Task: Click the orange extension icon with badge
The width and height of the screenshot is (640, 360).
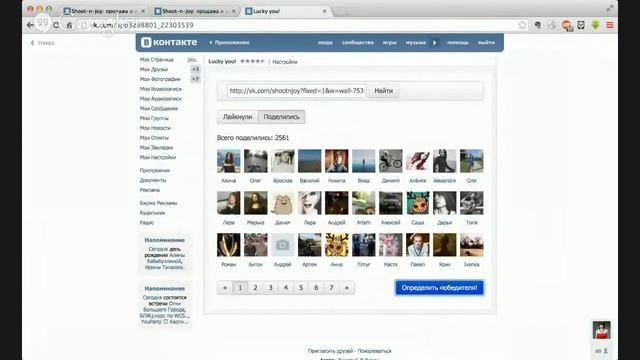Action: (x=567, y=26)
